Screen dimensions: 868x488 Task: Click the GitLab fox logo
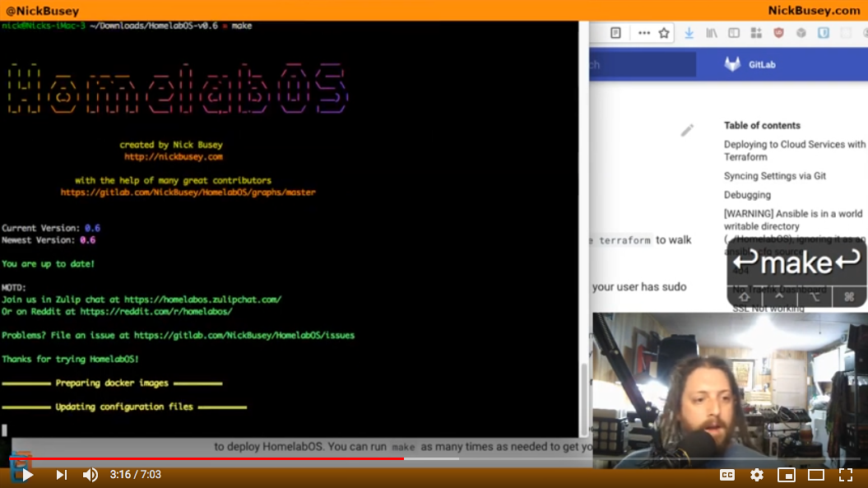click(732, 64)
